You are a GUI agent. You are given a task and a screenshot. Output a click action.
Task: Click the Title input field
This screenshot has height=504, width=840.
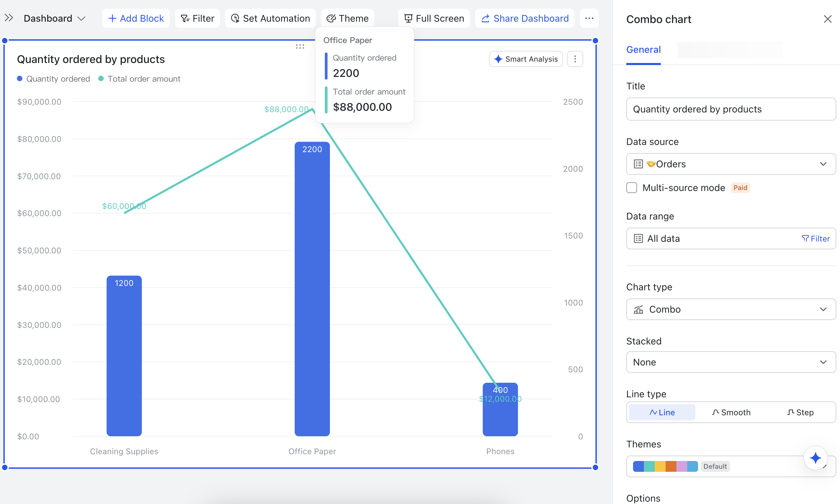click(731, 109)
